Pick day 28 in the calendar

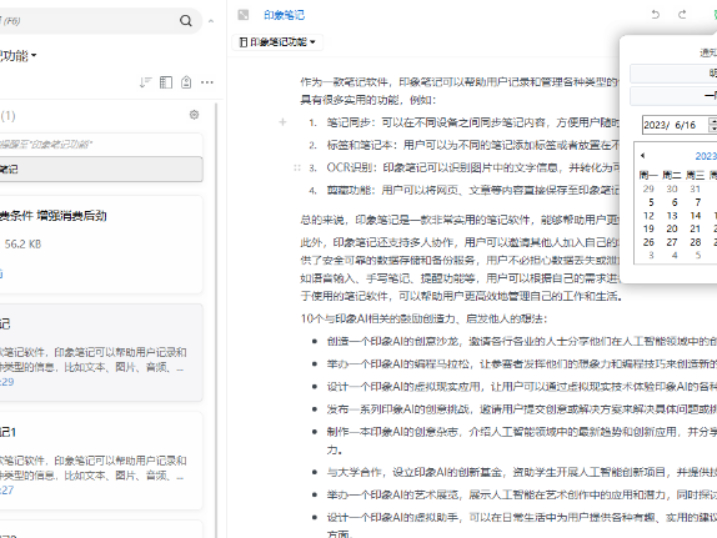click(x=696, y=242)
